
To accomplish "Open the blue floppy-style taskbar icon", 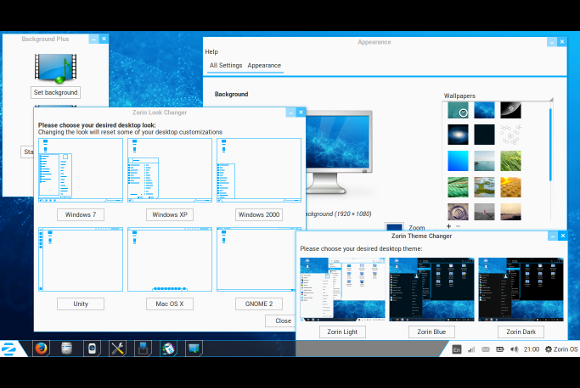I will coord(143,348).
